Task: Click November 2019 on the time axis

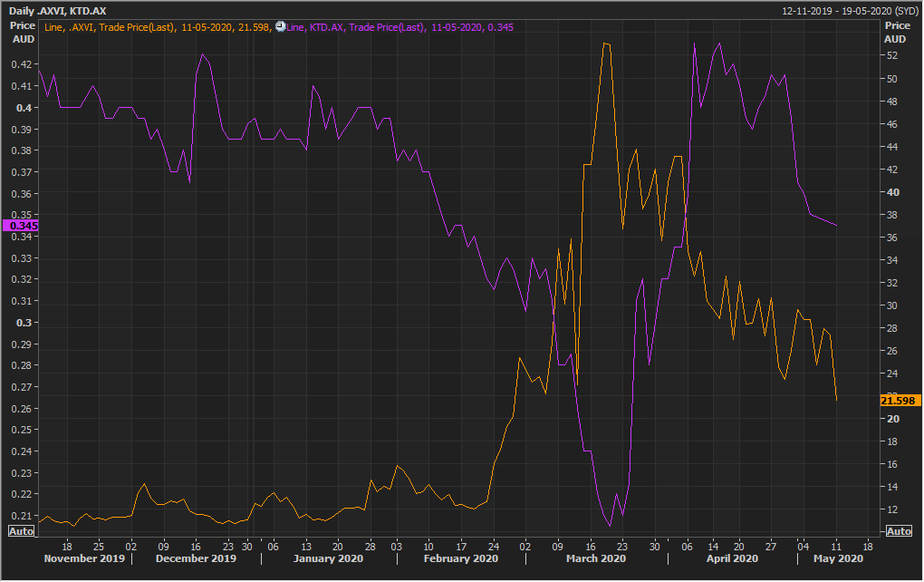Action: coord(84,558)
